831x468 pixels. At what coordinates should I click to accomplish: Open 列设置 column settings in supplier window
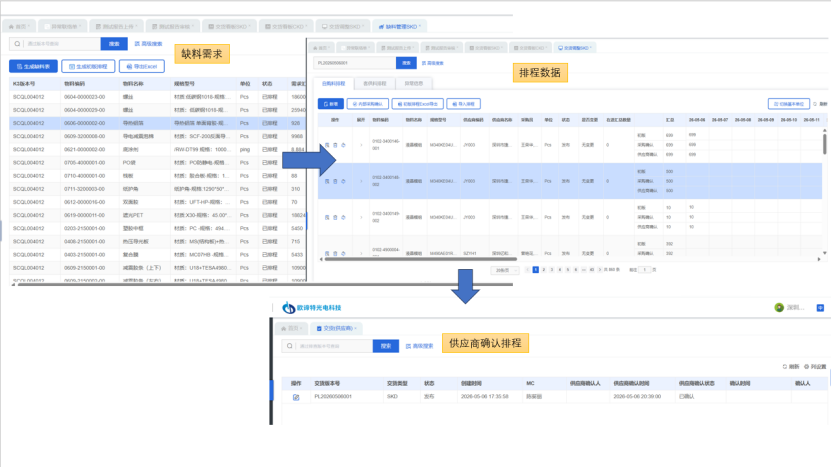[815, 367]
